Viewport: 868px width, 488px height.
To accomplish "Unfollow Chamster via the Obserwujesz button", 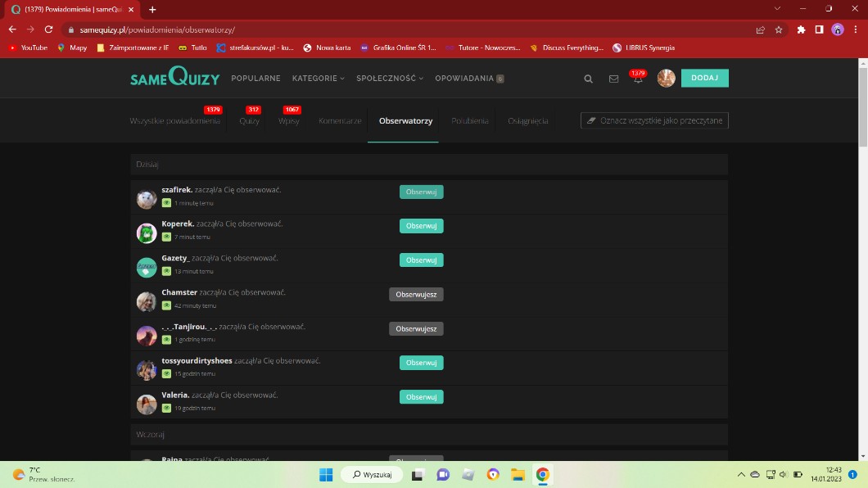I will coord(416,295).
